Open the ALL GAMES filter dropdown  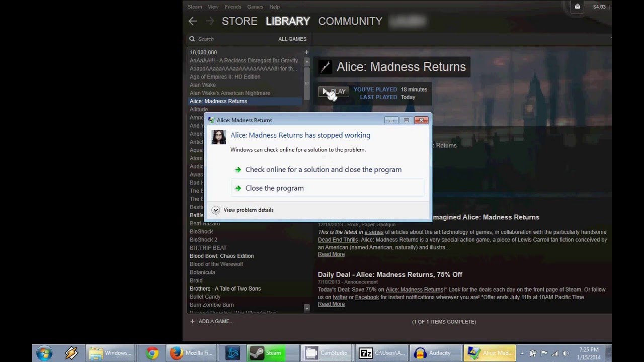pos(292,39)
